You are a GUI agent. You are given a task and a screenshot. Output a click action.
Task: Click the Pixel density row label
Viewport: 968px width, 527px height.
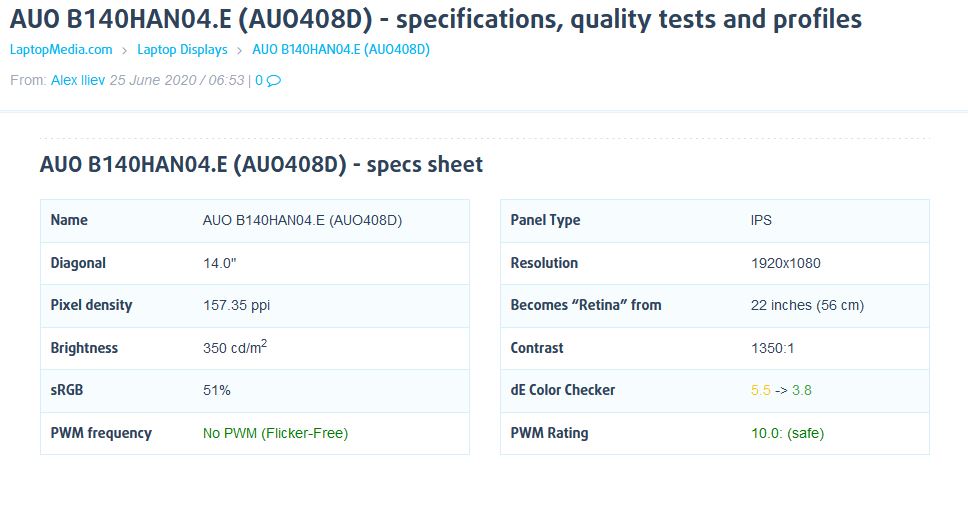pos(91,305)
